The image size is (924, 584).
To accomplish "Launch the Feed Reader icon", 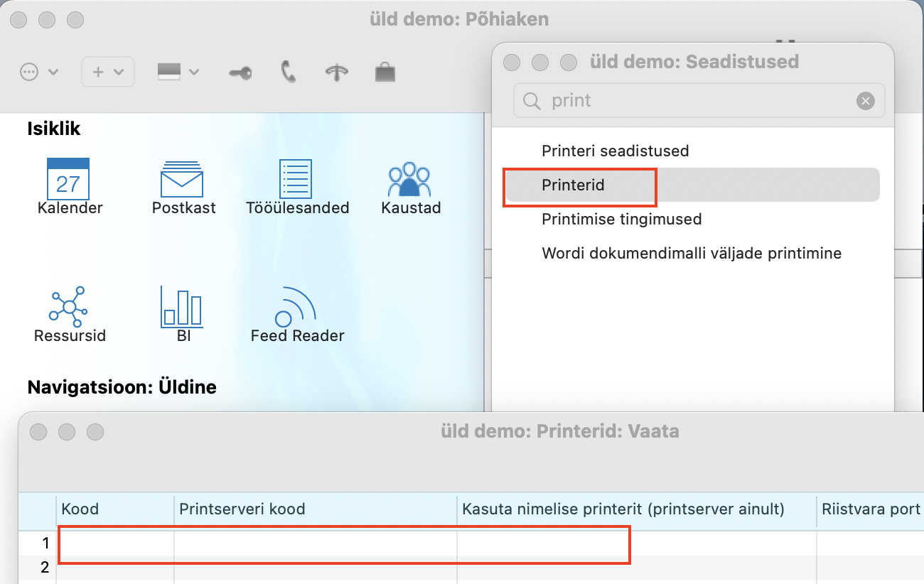I will pyautogui.click(x=296, y=308).
